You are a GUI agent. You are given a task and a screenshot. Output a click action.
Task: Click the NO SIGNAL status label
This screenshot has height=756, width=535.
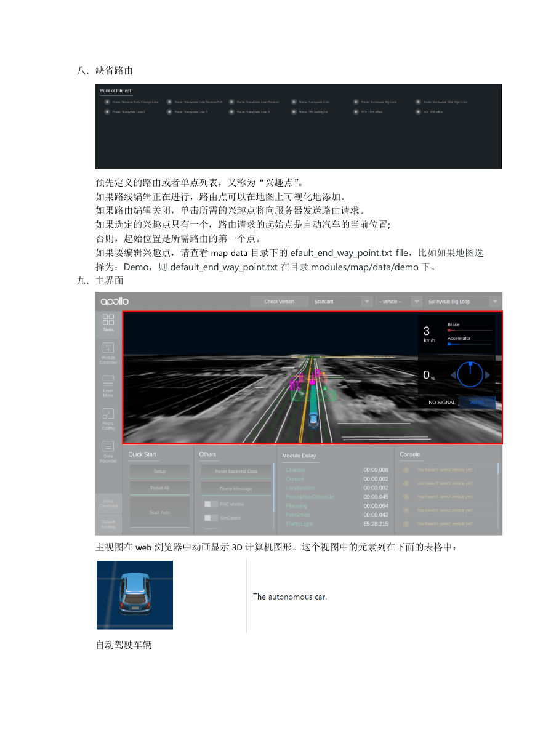pos(442,403)
